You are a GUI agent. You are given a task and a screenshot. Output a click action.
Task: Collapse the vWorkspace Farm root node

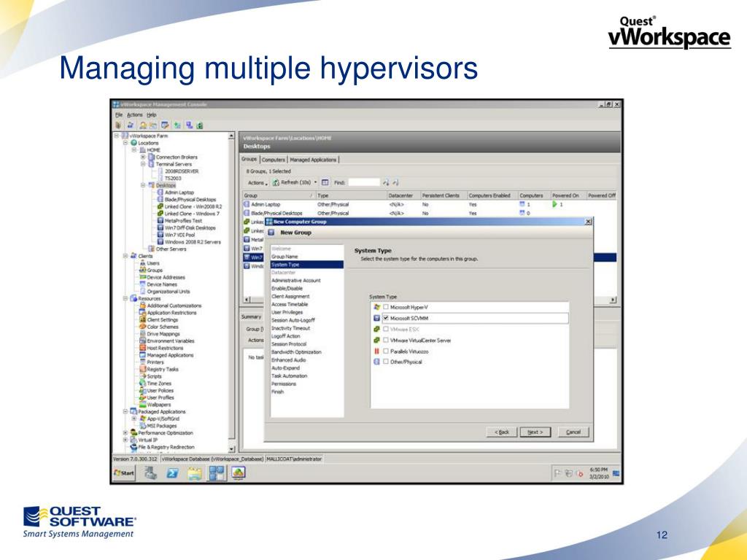coord(116,136)
